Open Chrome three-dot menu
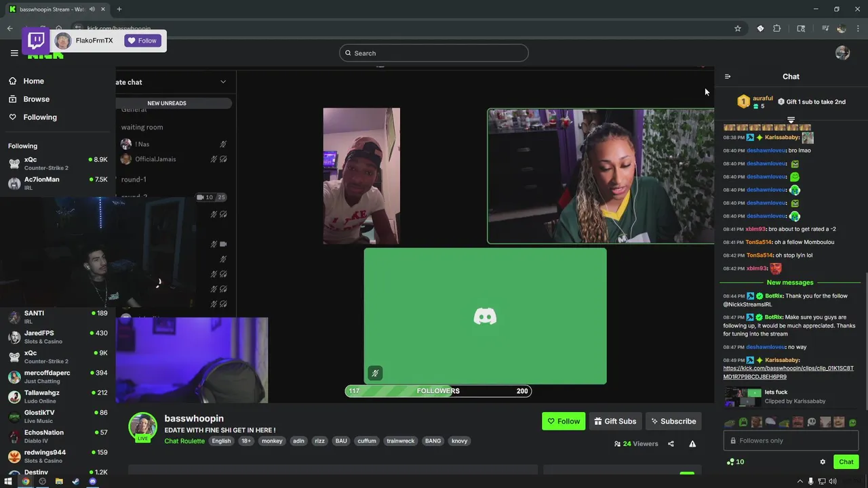Image resolution: width=868 pixels, height=488 pixels. click(858, 28)
